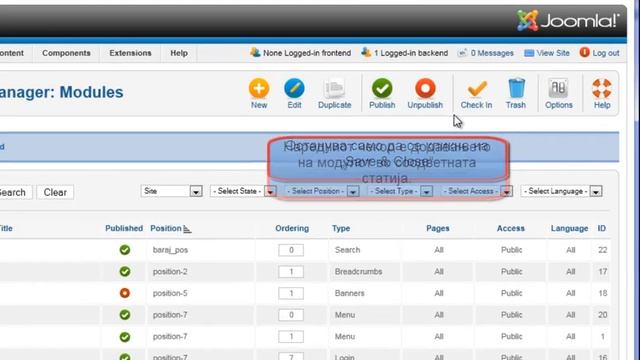Toggle published state of Menu module ID 1
The height and width of the screenshot is (360, 640).
(125, 337)
